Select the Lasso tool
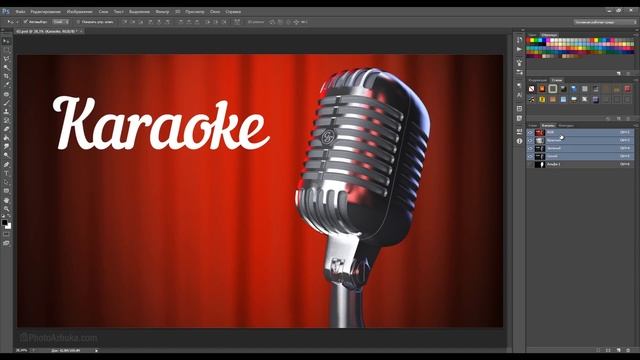 [6, 59]
